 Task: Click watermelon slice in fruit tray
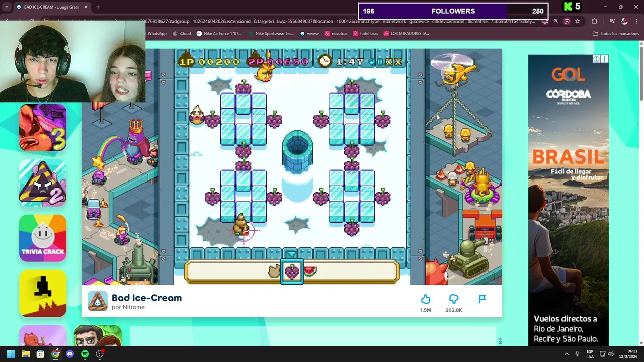pos(310,271)
